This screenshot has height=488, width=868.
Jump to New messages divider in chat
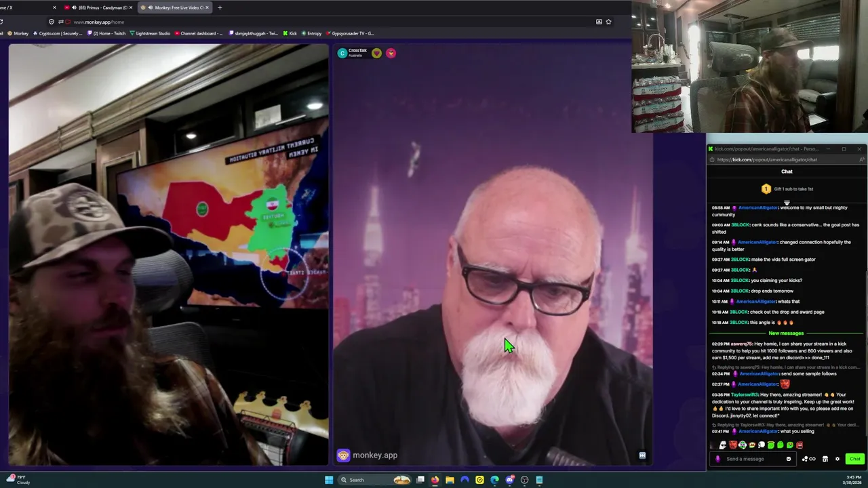coord(786,333)
